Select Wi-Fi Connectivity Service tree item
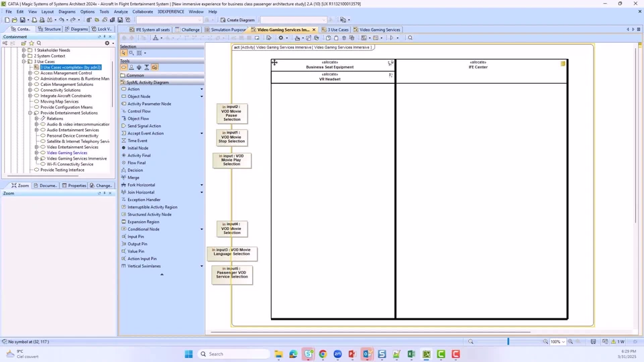This screenshot has height=362, width=644. [x=70, y=164]
